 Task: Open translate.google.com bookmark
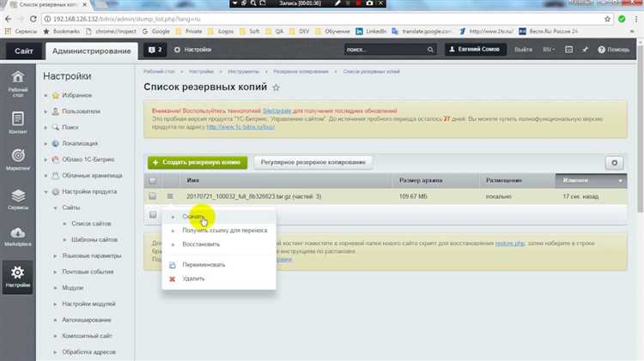[422, 31]
